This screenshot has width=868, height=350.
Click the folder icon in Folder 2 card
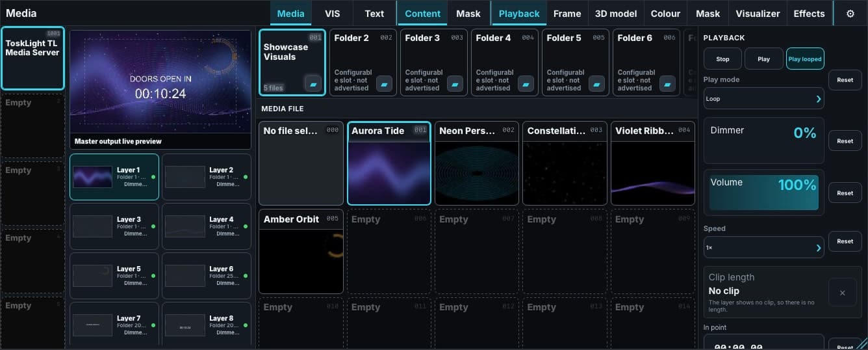coord(384,83)
